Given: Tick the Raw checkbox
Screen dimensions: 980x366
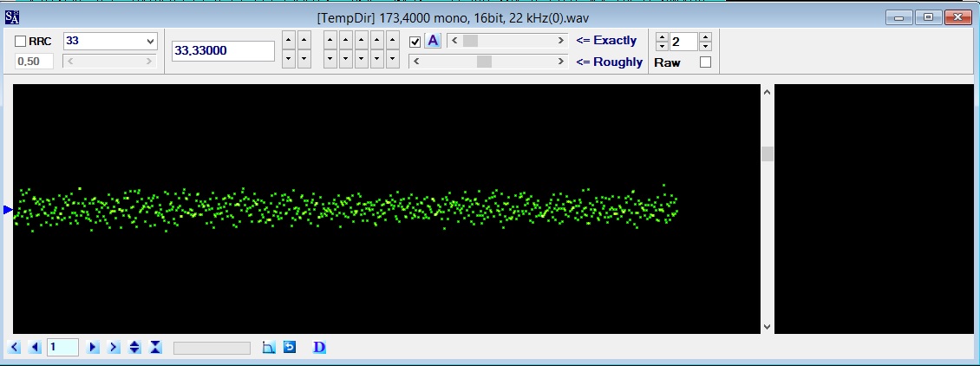Looking at the screenshot, I should (x=706, y=62).
